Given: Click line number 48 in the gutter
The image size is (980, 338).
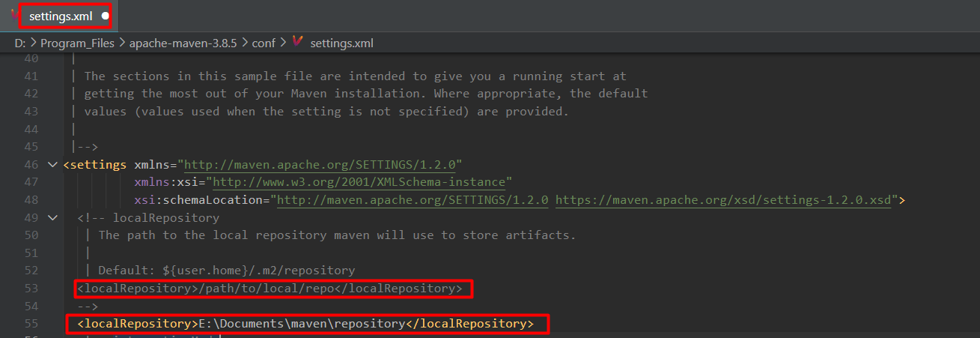Looking at the screenshot, I should tap(31, 200).
